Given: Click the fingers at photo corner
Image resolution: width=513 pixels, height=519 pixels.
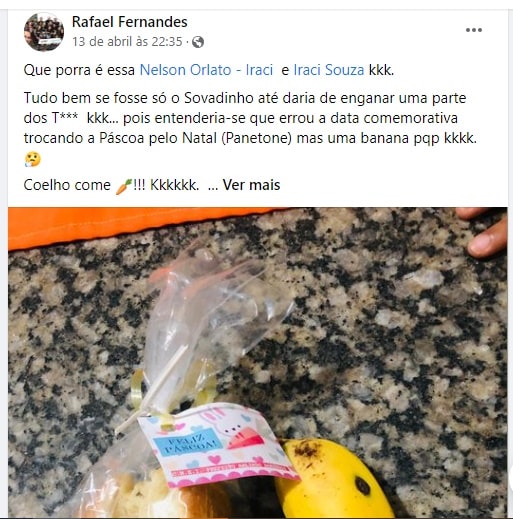Looking at the screenshot, I should point(486,232).
